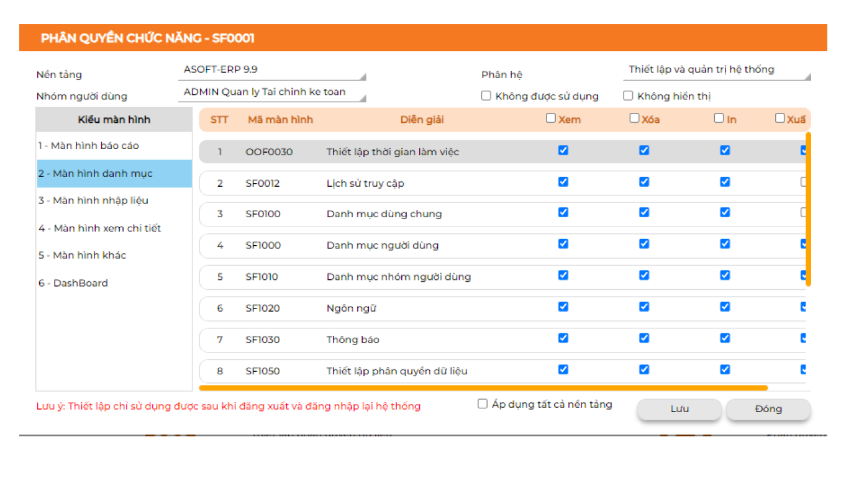Click the Lưu button
Screen dimensions: 841x504
(679, 410)
